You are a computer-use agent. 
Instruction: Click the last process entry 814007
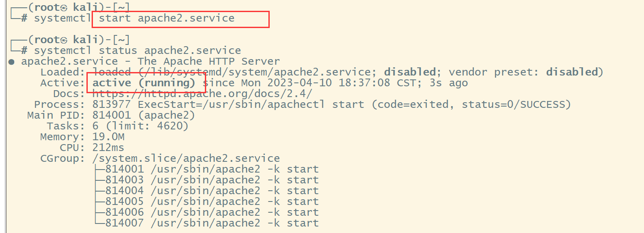(x=206, y=223)
